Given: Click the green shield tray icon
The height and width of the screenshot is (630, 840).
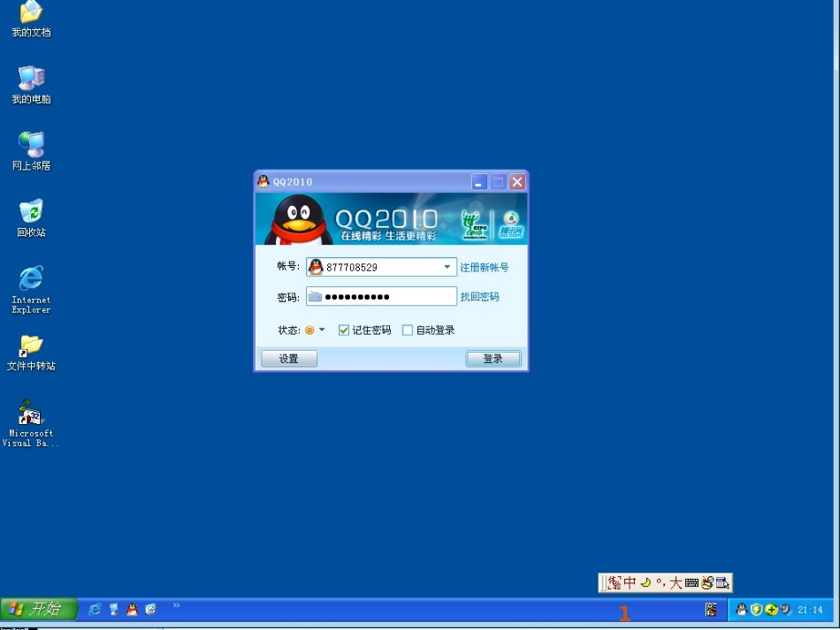Looking at the screenshot, I should [x=756, y=609].
